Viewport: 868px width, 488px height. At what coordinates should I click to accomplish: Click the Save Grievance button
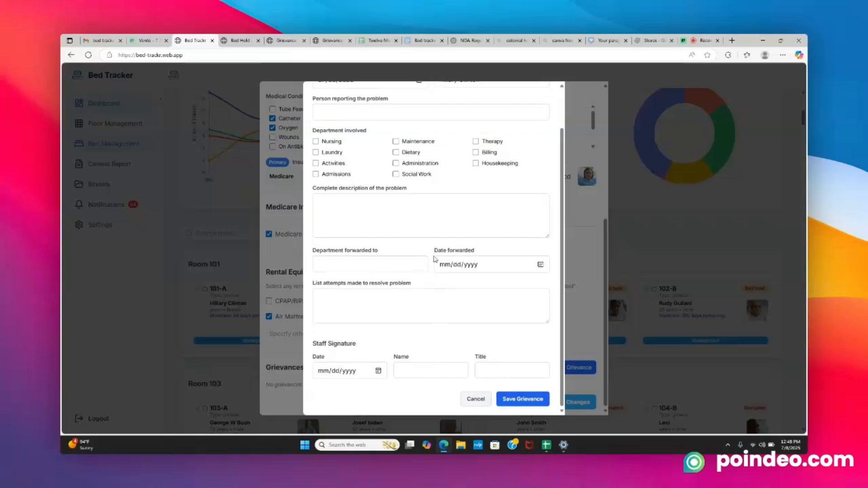pyautogui.click(x=523, y=399)
